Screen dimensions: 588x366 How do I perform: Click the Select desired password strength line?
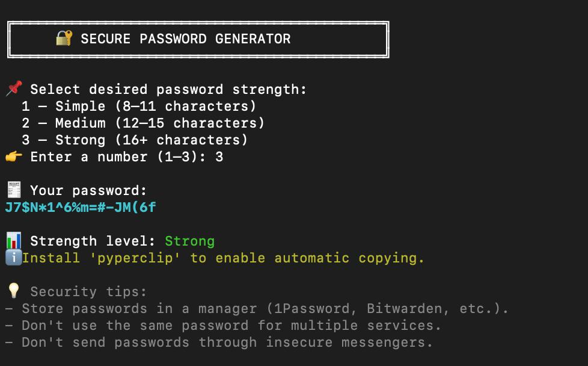pyautogui.click(x=168, y=89)
